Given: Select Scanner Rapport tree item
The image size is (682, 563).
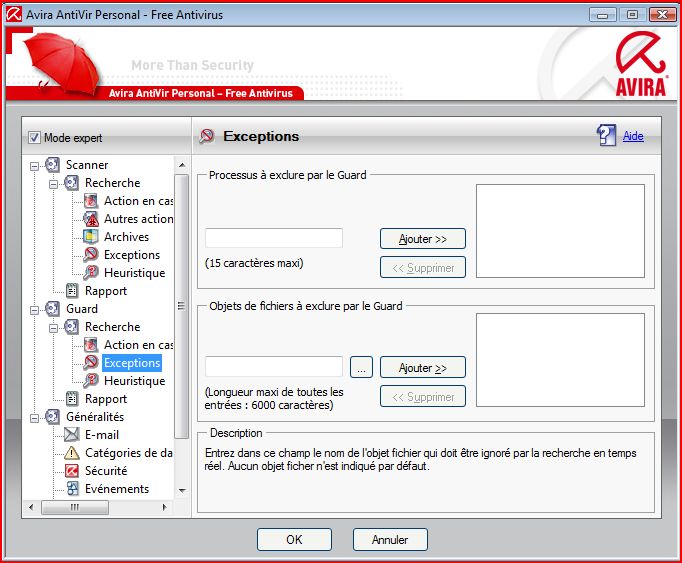Looking at the screenshot, I should (x=106, y=291).
